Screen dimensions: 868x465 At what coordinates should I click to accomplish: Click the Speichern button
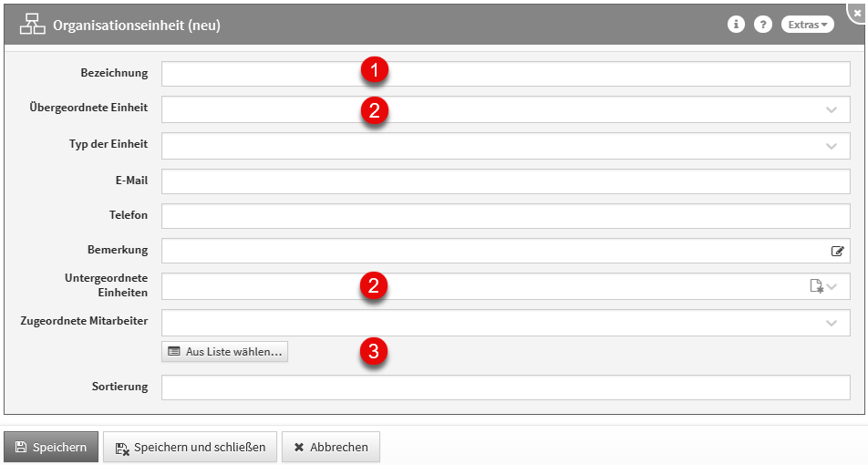click(51, 447)
